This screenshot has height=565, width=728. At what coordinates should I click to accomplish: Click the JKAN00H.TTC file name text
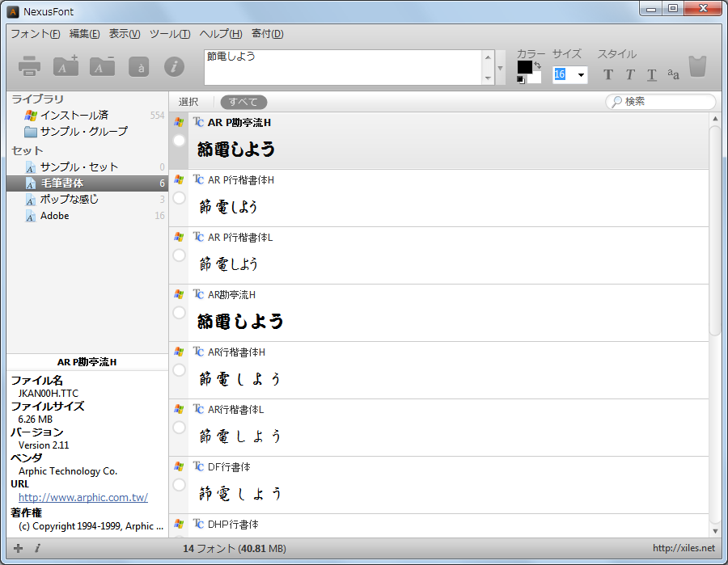49,394
